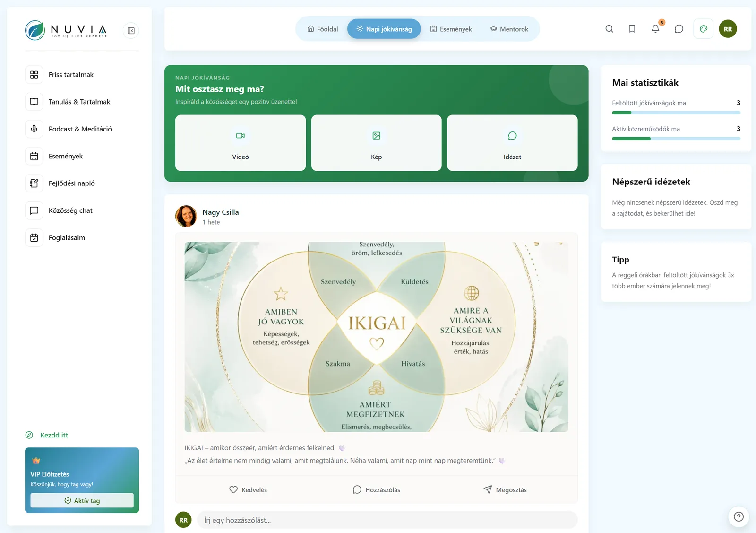Click the sidebar Események calendar icon
The width and height of the screenshot is (756, 533).
point(34,156)
